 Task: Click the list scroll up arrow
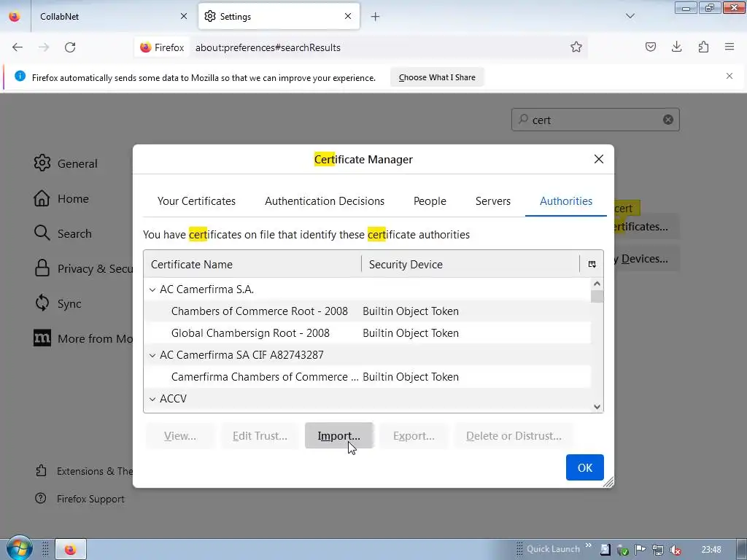pyautogui.click(x=597, y=284)
